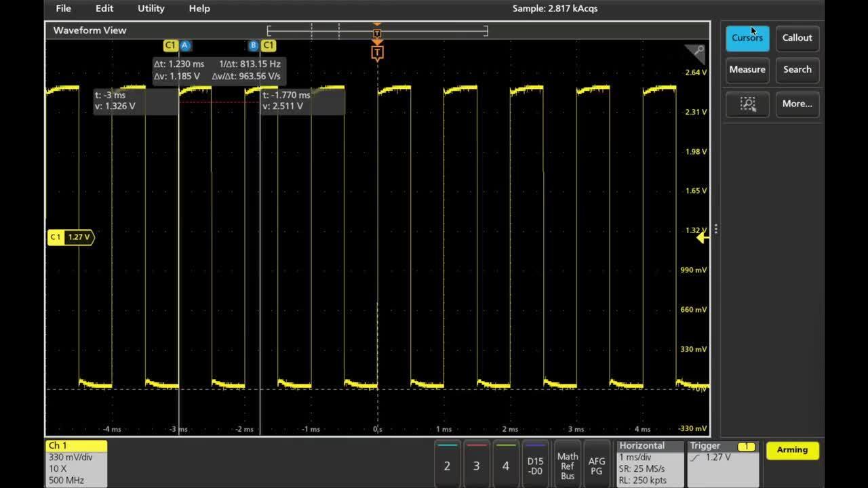Select the Zoom box tool icon
Screen dimensions: 868x488
coord(747,104)
